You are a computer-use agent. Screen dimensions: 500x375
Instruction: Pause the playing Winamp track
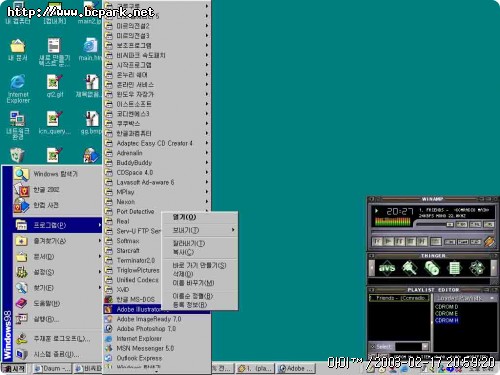click(x=400, y=241)
